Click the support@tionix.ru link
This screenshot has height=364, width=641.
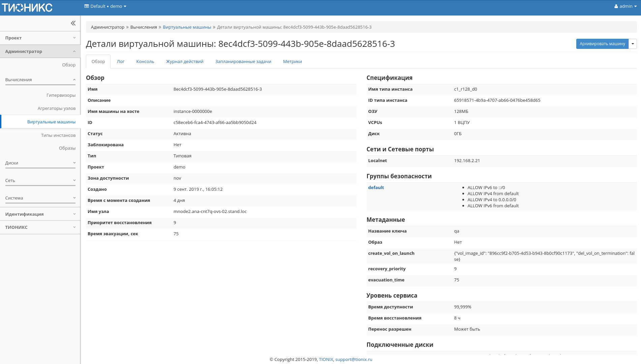[353, 359]
